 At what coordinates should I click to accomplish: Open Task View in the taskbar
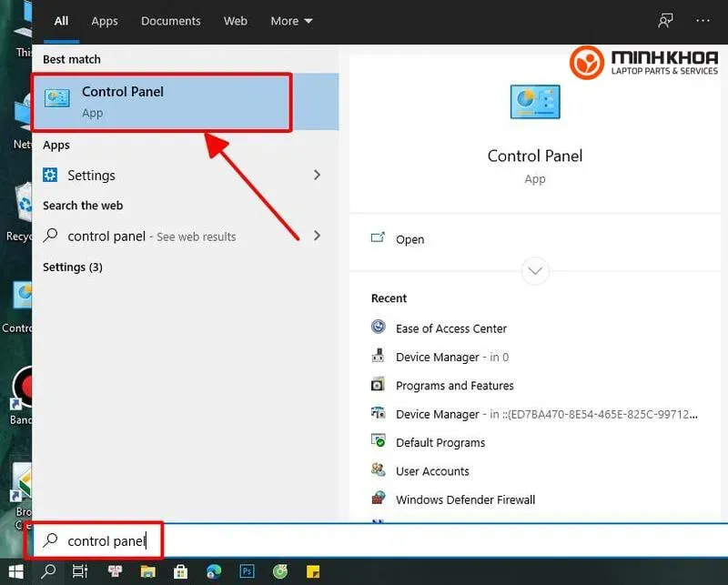pos(80,571)
